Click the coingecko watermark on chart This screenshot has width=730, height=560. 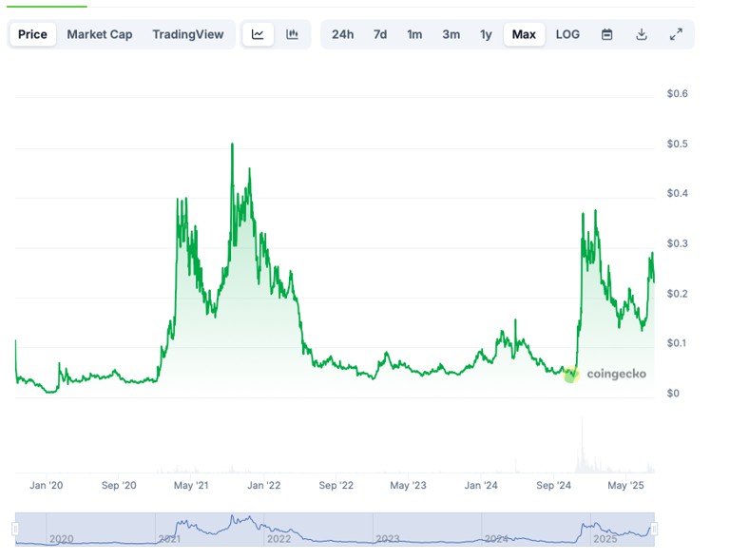coord(616,374)
